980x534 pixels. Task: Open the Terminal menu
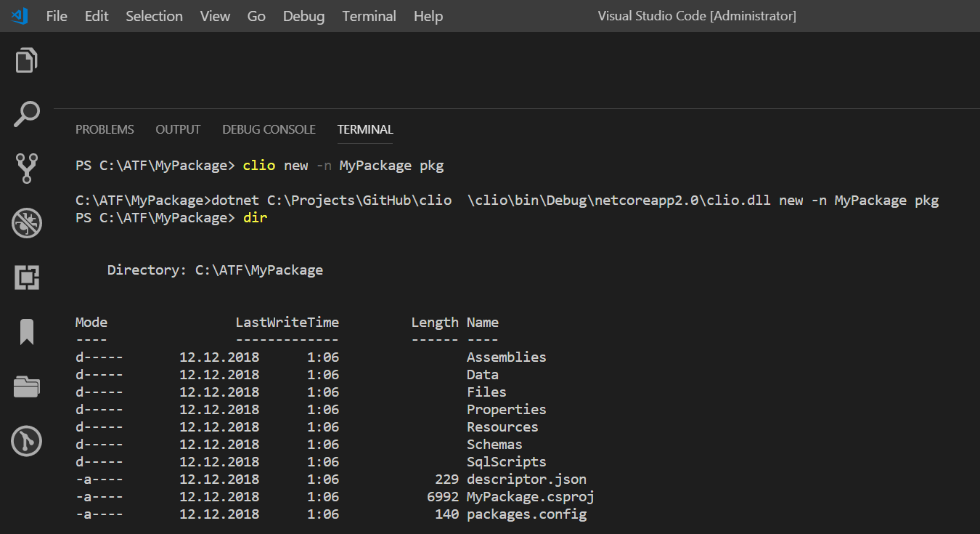[x=369, y=16]
